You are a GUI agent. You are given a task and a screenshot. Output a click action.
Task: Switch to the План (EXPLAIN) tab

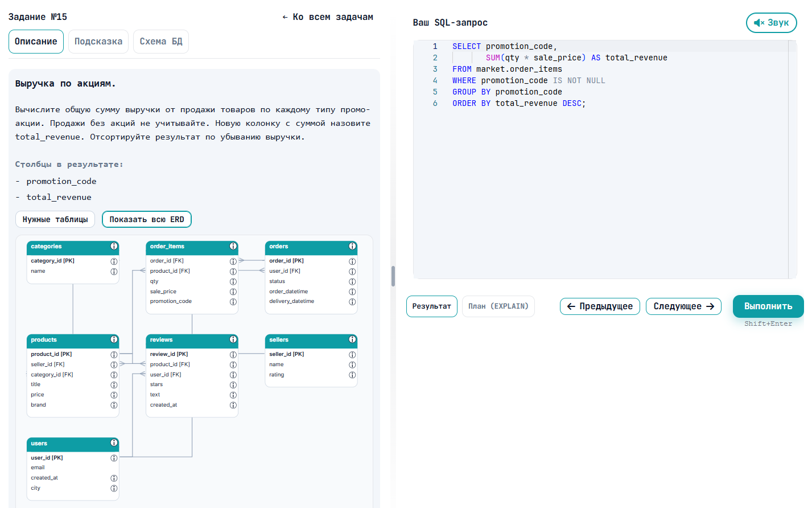(498, 306)
